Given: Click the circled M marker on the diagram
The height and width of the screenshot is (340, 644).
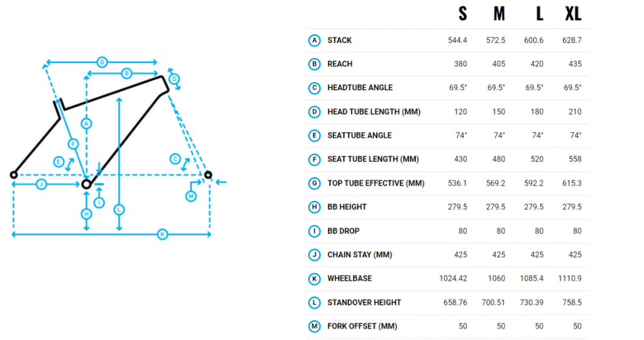Looking at the screenshot, I should 191,196.
